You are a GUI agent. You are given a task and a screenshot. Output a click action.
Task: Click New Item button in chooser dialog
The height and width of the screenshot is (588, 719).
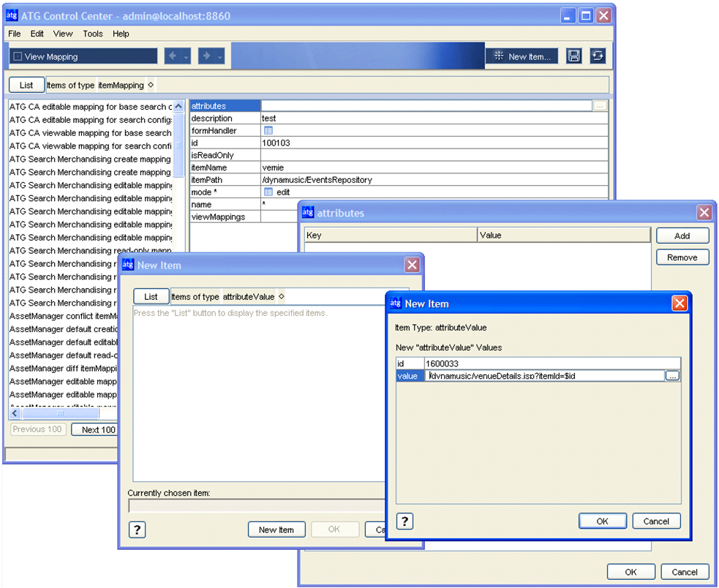[276, 529]
